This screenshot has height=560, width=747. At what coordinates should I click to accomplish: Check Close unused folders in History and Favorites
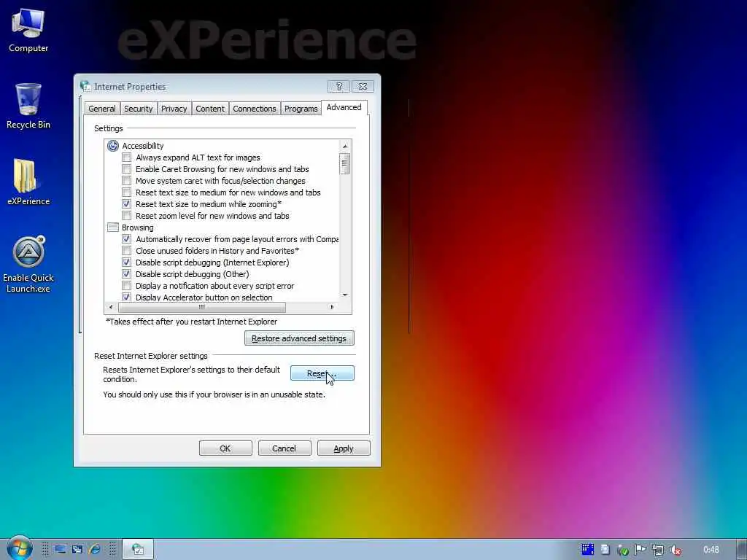click(126, 251)
